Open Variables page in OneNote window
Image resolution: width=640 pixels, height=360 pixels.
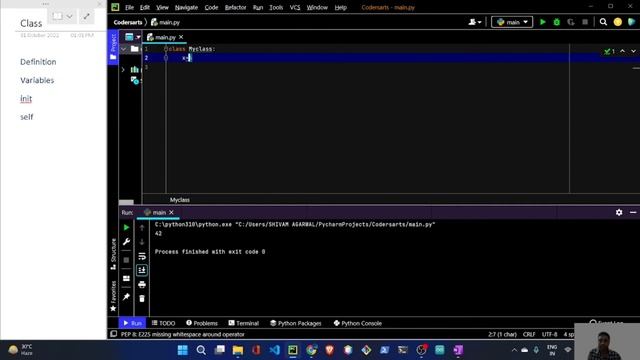37,80
